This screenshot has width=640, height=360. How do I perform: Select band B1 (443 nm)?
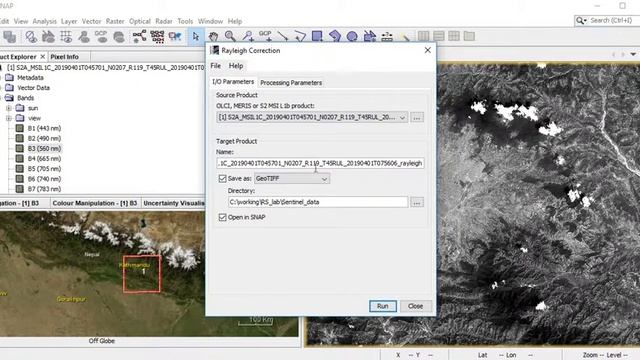coord(44,128)
